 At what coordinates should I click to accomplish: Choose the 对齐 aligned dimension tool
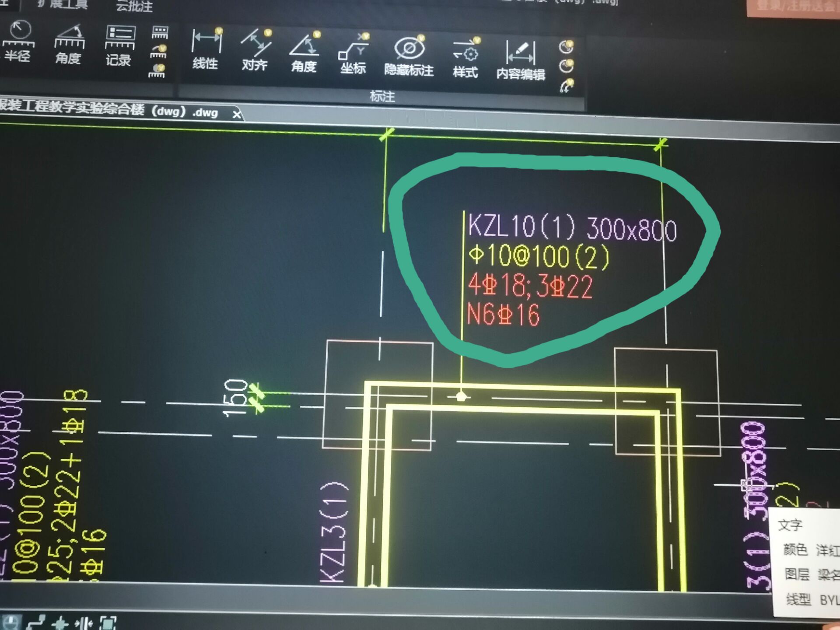click(256, 50)
